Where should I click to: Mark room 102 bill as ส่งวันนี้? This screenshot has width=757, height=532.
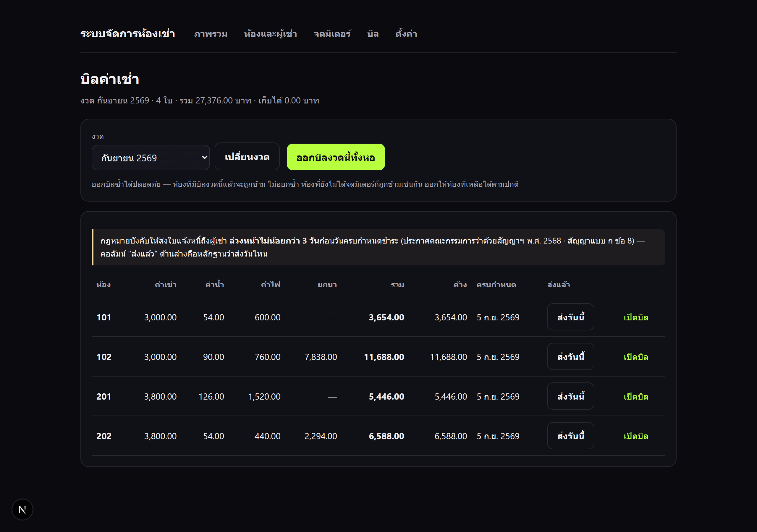coord(570,356)
